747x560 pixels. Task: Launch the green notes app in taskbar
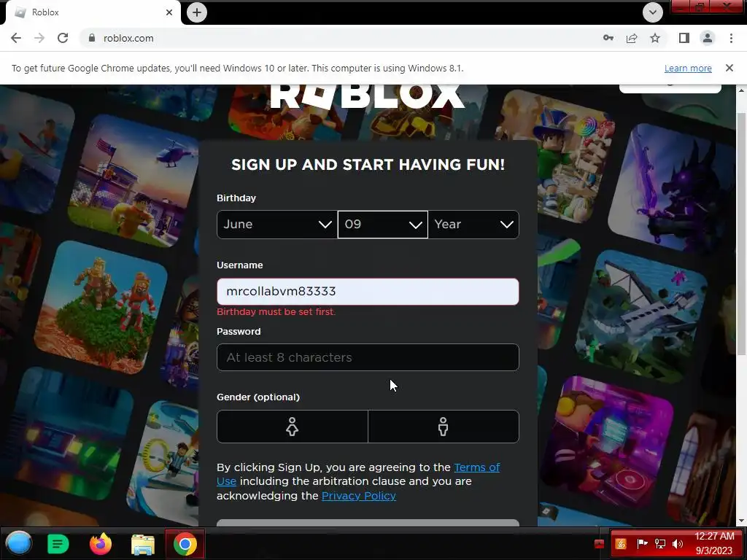pos(58,544)
